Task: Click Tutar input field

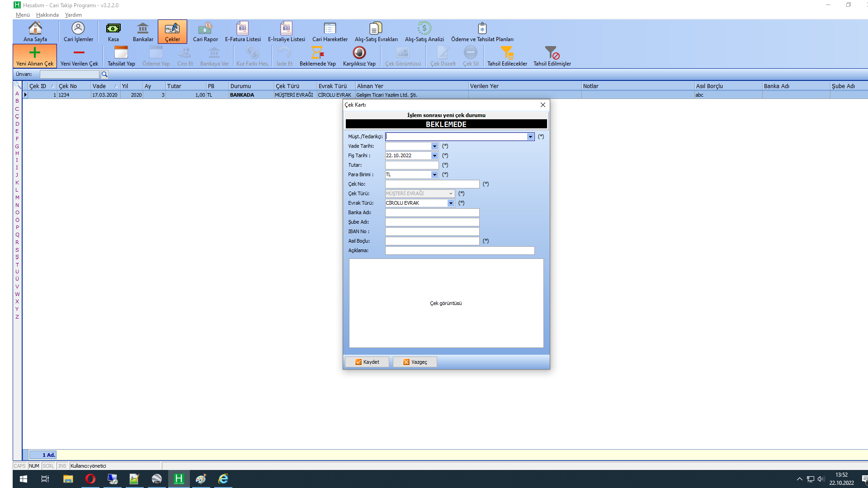Action: [412, 165]
